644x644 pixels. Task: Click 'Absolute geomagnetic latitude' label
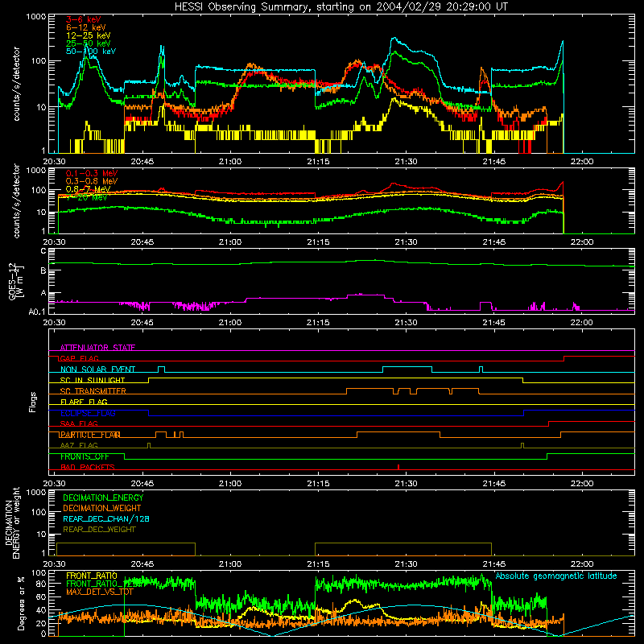click(556, 576)
